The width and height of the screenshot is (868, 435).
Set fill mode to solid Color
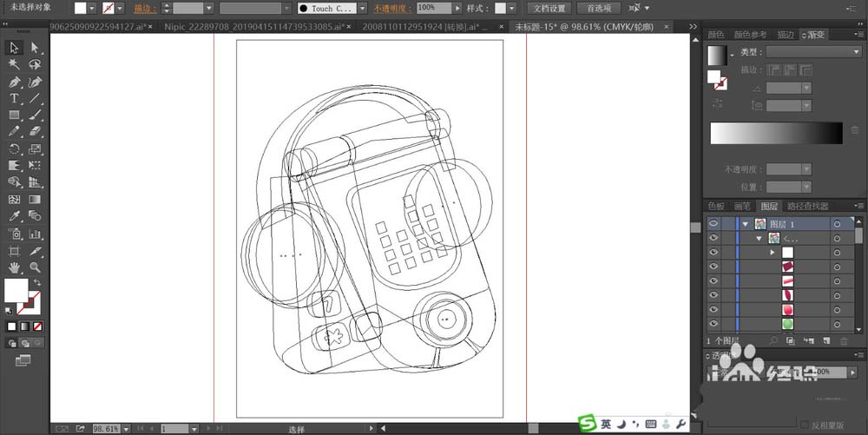pos(11,326)
